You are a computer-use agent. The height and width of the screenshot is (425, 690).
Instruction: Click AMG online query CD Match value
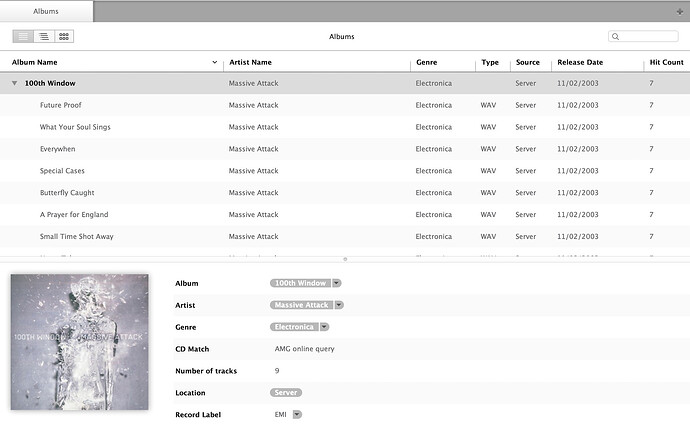[305, 349]
